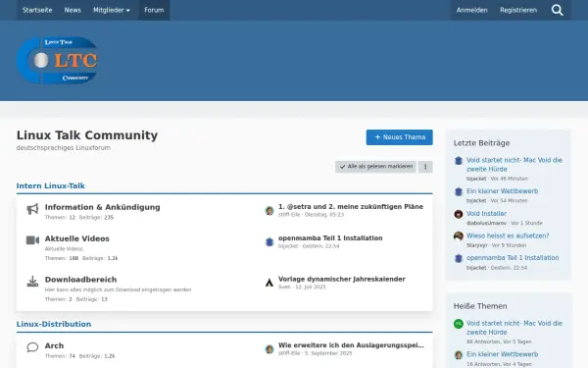588x368 pixels.
Task: Open avatar beside '1. @setra und 2. meine' post
Action: pos(269,211)
